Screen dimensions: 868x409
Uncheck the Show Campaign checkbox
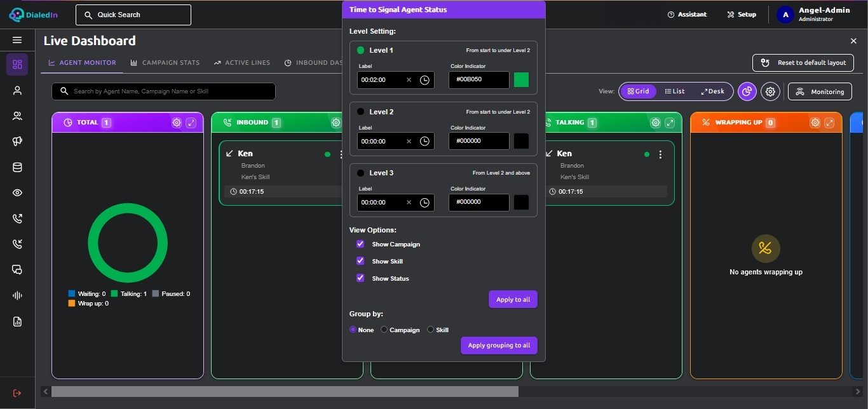360,244
